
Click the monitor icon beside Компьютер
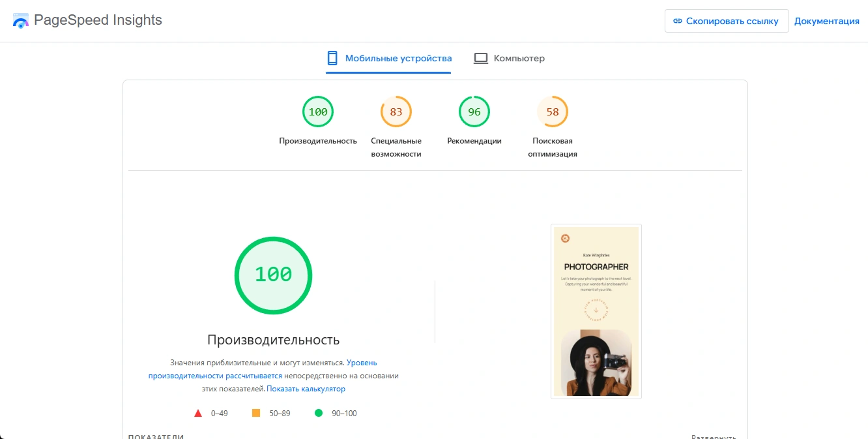tap(481, 58)
